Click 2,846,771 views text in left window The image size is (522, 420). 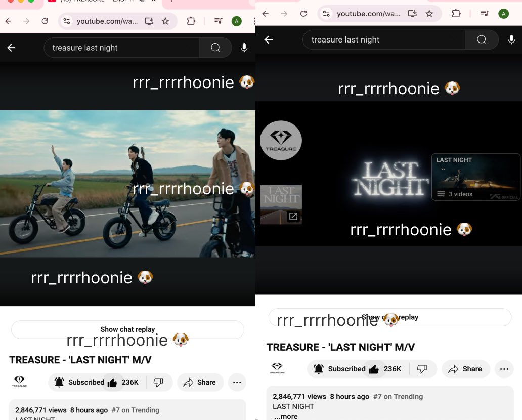41,410
